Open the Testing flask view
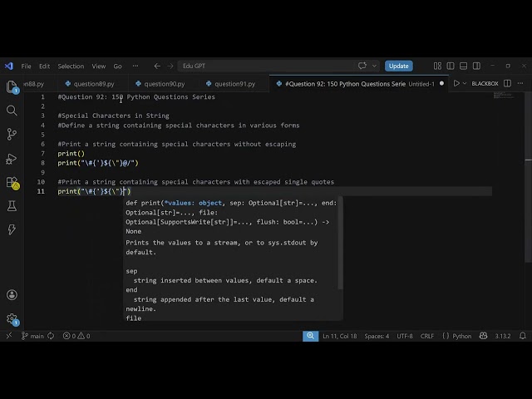532x399 pixels. (x=12, y=206)
